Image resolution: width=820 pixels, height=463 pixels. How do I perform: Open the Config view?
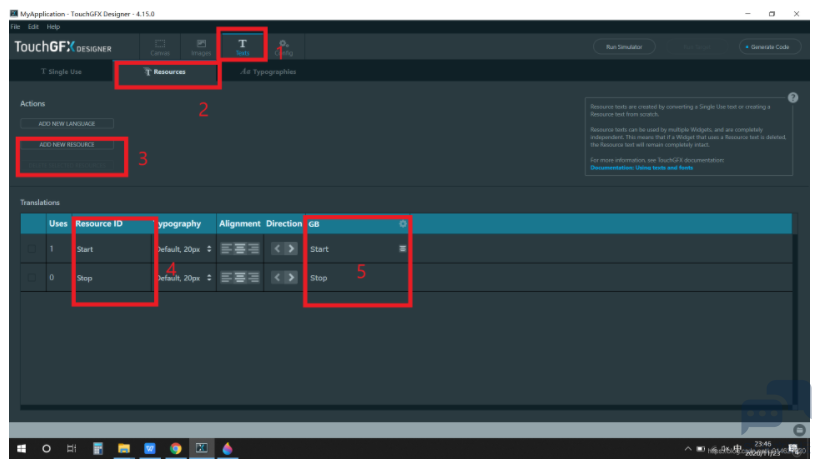(x=283, y=47)
